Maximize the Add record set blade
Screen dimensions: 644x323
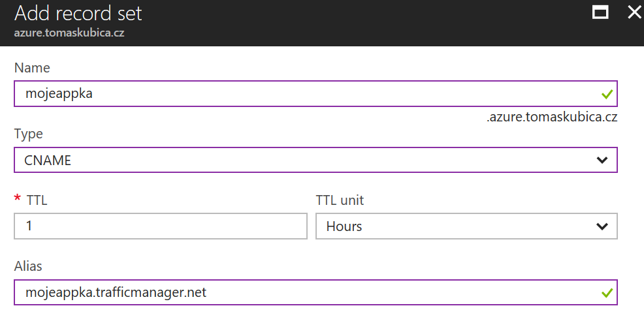600,12
